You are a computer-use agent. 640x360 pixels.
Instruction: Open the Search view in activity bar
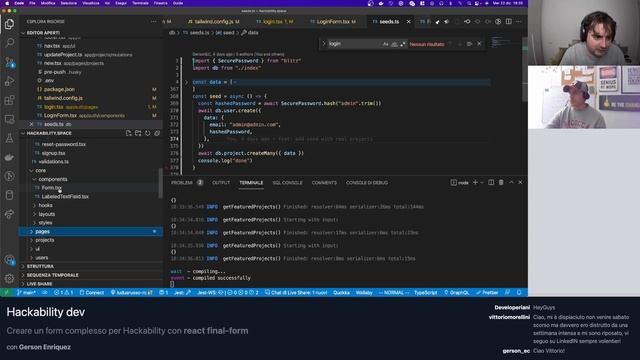tap(9, 42)
